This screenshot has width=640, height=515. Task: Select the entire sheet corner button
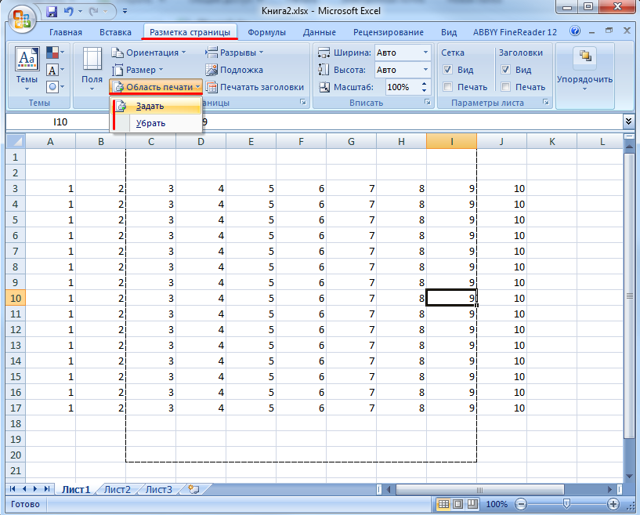[x=16, y=141]
